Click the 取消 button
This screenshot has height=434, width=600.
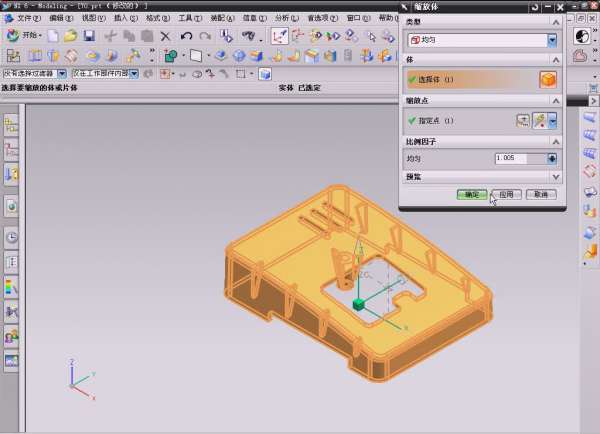click(x=540, y=195)
